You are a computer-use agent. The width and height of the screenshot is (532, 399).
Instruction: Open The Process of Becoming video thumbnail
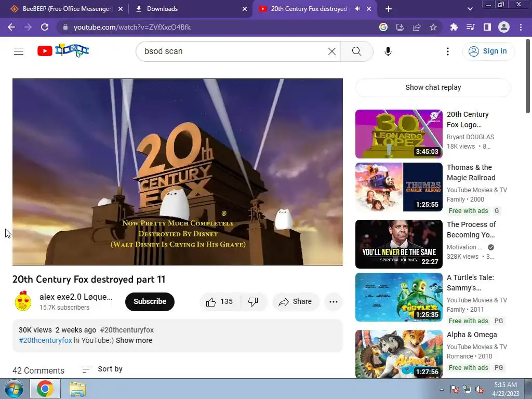[x=398, y=244]
